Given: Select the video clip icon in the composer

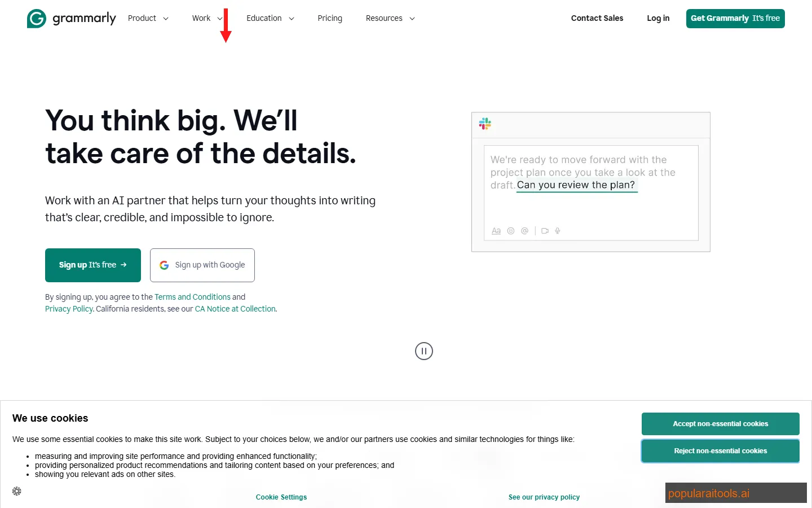Looking at the screenshot, I should (545, 231).
